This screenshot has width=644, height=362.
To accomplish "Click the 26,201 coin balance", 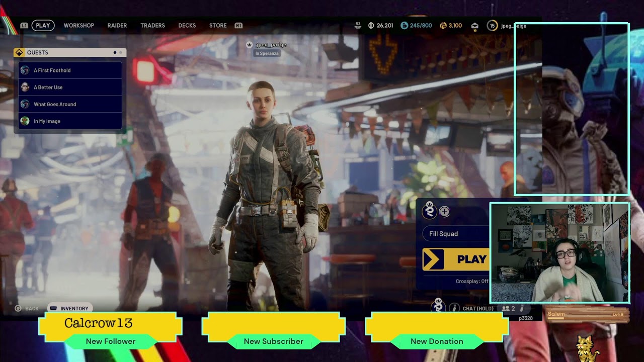I will click(x=385, y=25).
